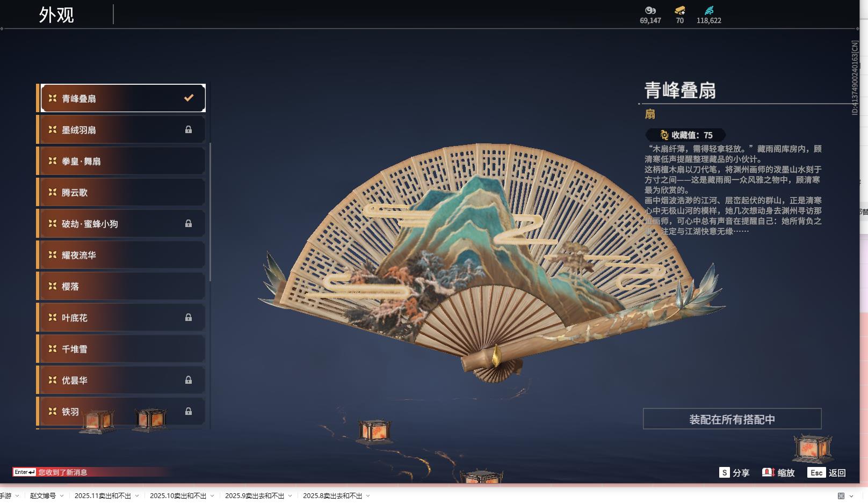
Task: Click the lock icon on 优昙华
Action: pyautogui.click(x=189, y=380)
